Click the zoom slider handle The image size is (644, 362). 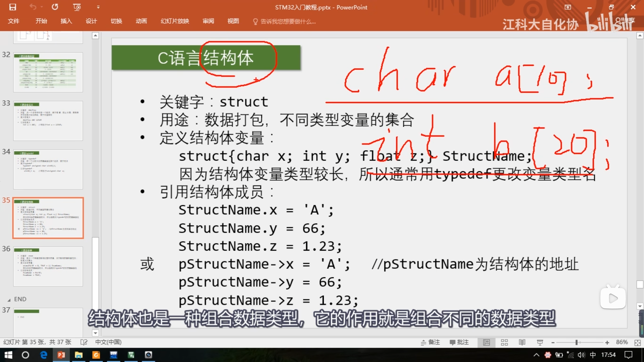(576, 342)
